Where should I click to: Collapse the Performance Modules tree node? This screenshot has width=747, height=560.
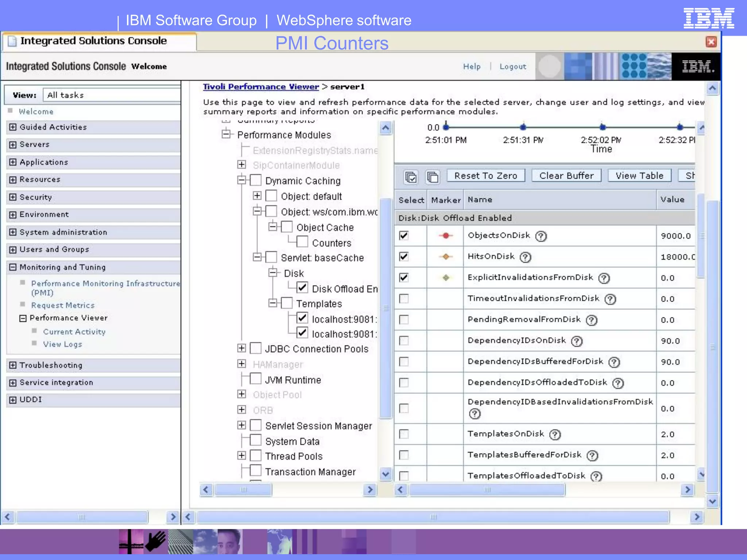pyautogui.click(x=226, y=134)
